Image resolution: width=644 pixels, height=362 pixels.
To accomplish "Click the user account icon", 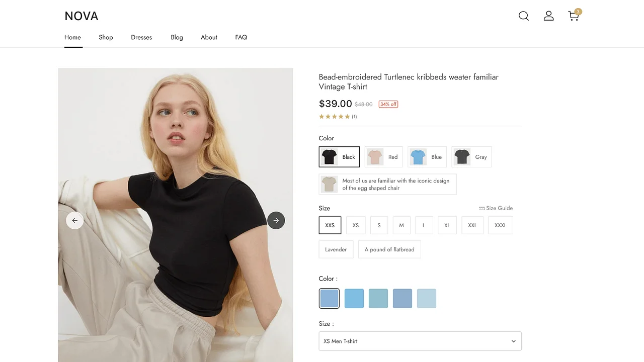I will (x=548, y=16).
